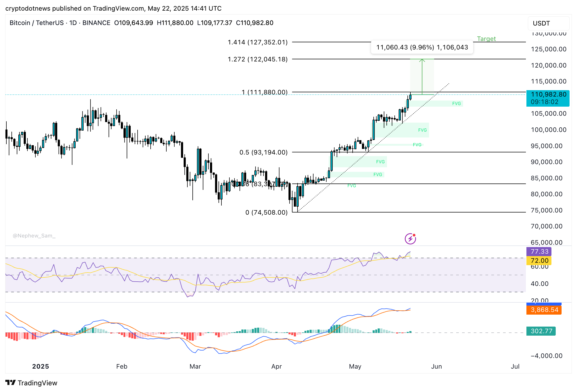Click the green Target label
Viewport: 577px width, 392px height.
(486, 39)
